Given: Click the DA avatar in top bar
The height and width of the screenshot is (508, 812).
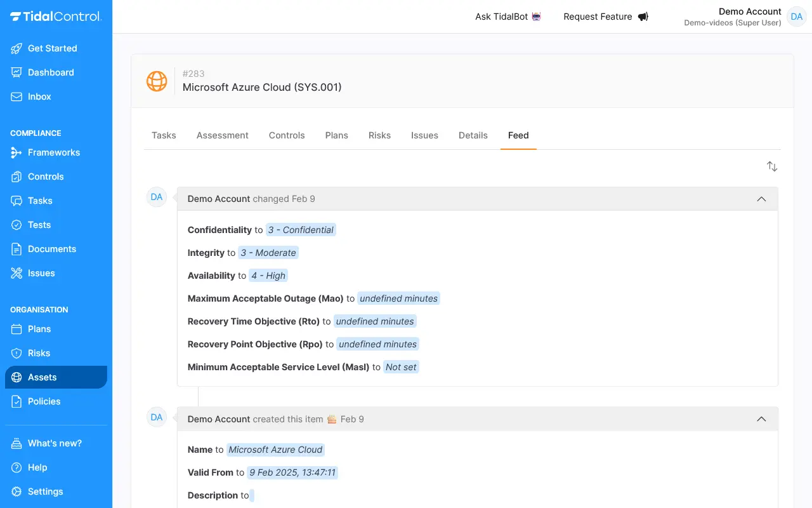Looking at the screenshot, I should pyautogui.click(x=797, y=17).
